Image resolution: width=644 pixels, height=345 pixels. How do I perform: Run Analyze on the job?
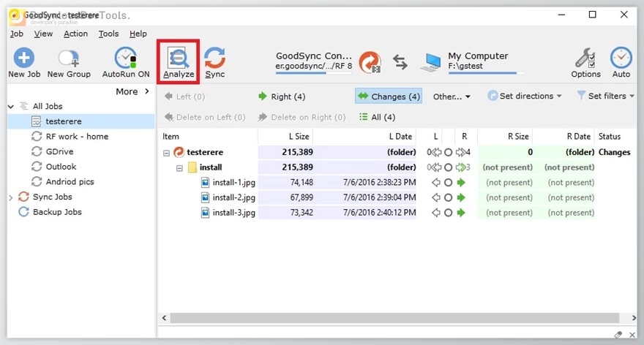point(179,62)
